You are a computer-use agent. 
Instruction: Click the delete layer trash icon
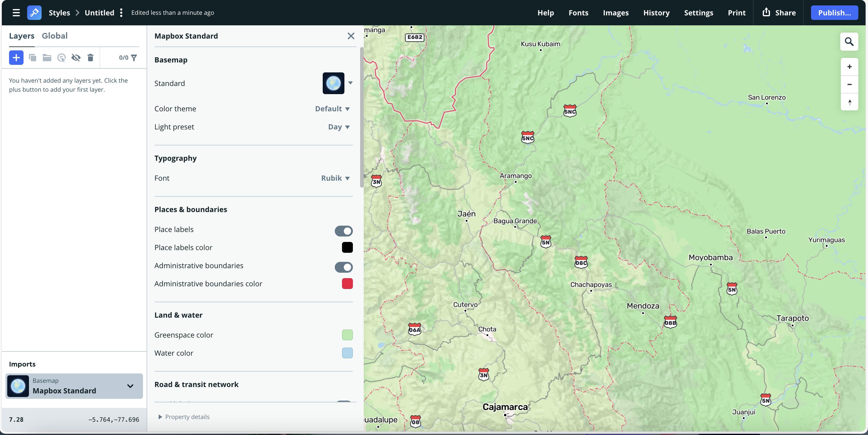click(90, 58)
